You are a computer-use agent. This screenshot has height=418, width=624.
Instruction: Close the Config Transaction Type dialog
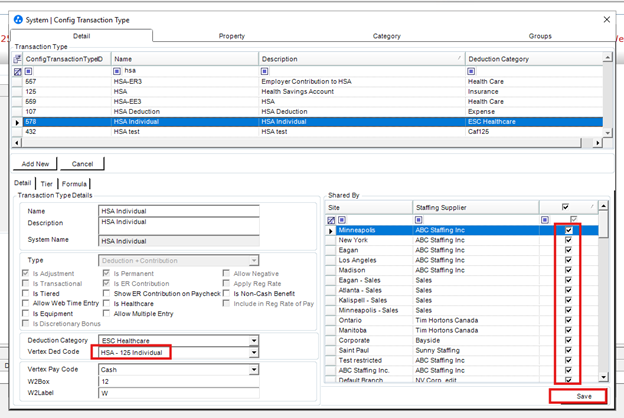coord(606,20)
